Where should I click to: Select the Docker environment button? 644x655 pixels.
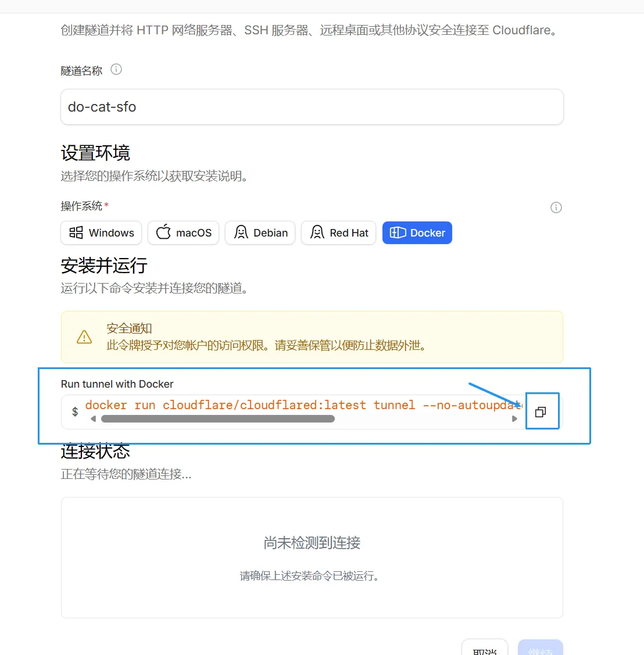417,233
